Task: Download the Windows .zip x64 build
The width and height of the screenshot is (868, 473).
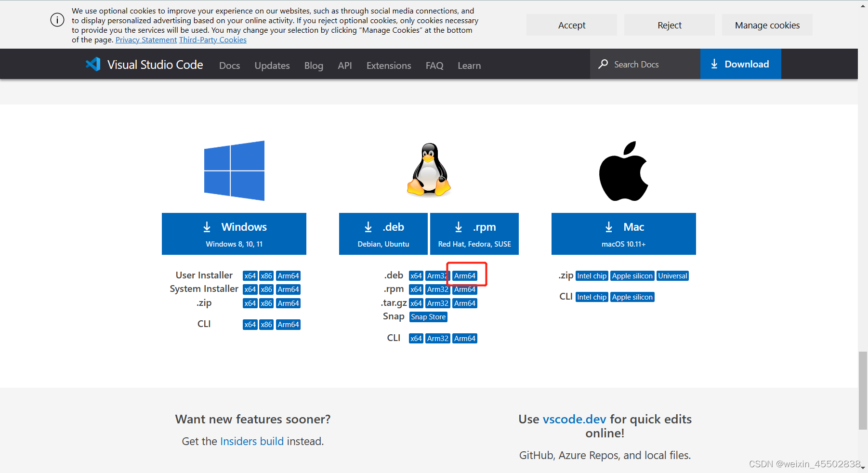Action: tap(250, 303)
